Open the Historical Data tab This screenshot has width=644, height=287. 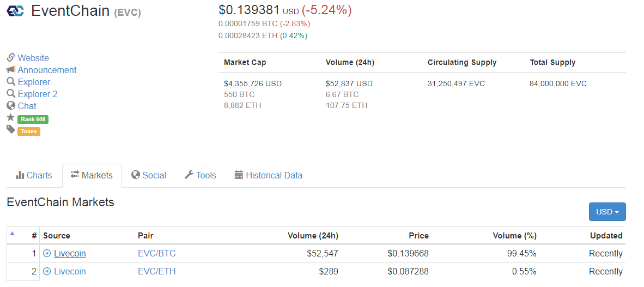[268, 175]
